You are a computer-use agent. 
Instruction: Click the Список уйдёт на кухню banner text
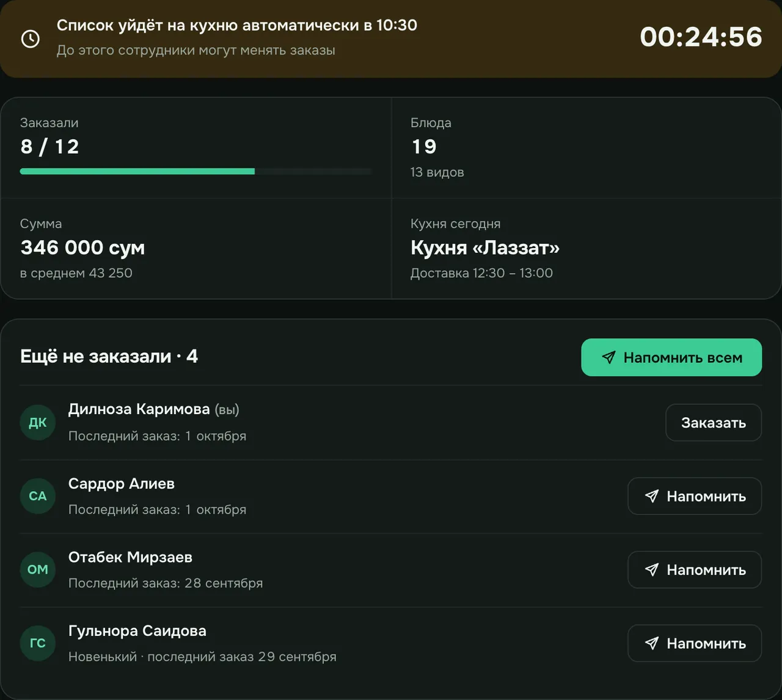point(236,25)
